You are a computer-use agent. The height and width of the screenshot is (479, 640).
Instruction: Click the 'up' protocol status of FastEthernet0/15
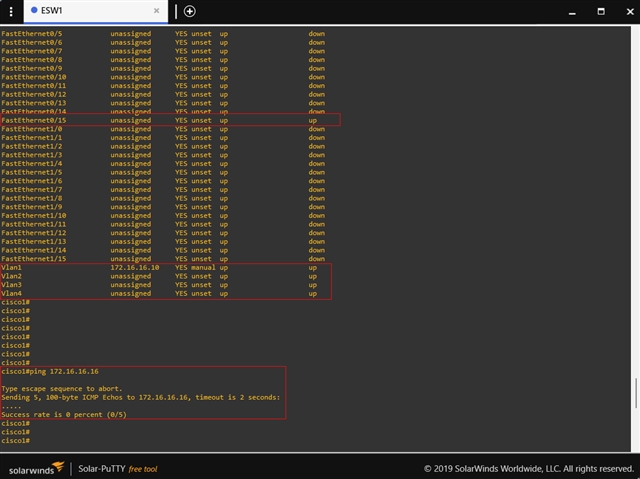click(313, 120)
